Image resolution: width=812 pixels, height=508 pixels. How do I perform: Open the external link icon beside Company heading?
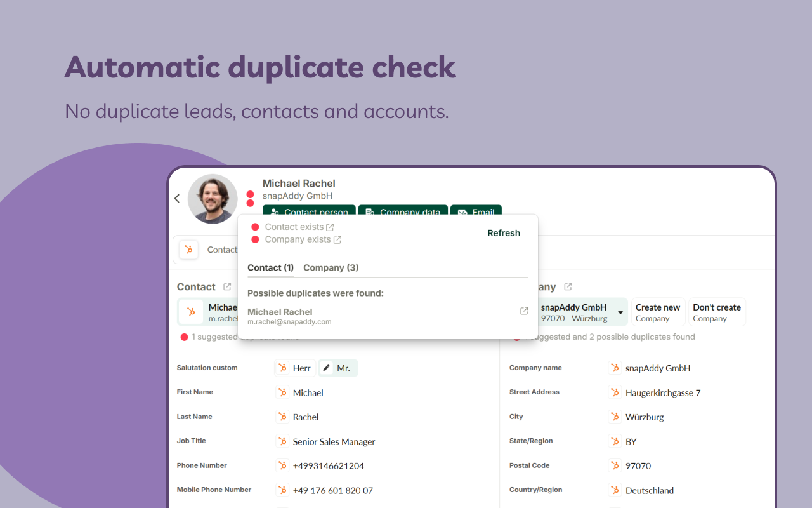[568, 287]
